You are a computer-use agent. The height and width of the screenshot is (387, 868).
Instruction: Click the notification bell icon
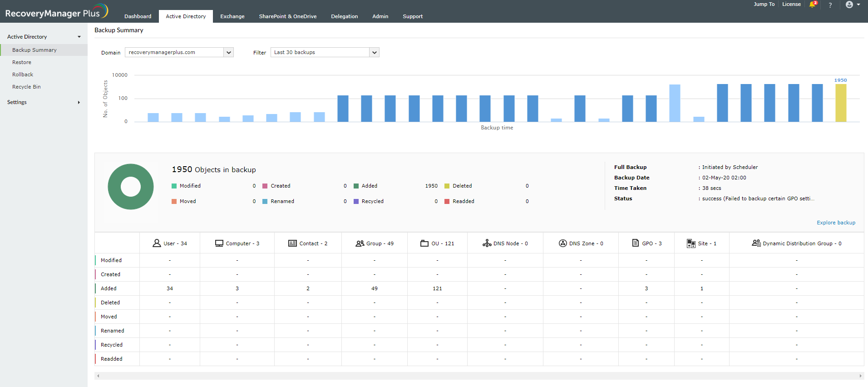coord(813,5)
